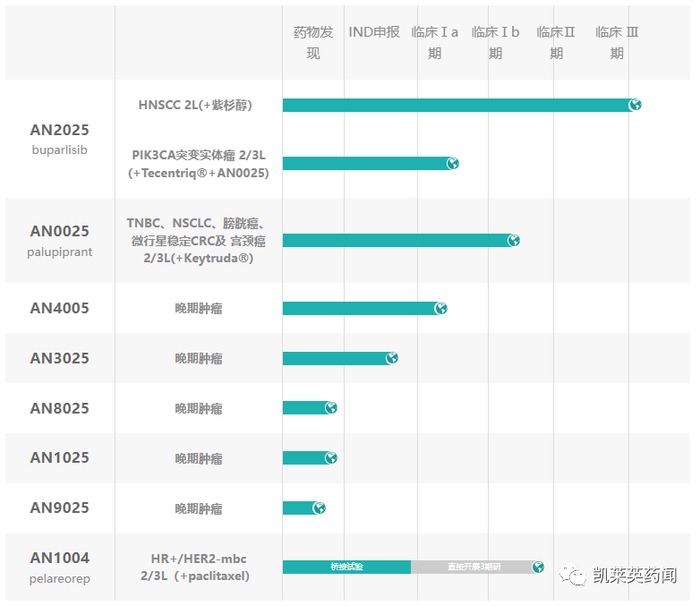Click globe icon on HNSCC 2L bar
This screenshot has width=700, height=606.
click(x=635, y=105)
